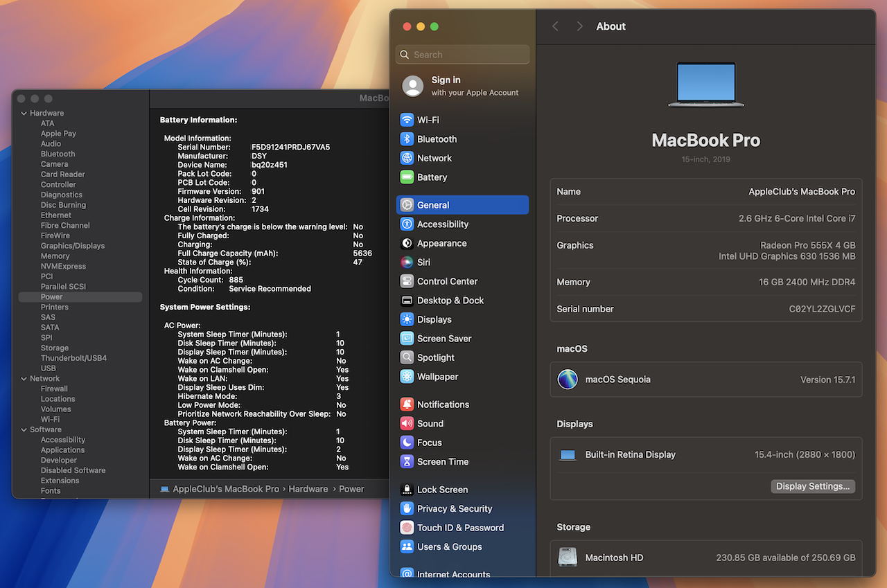Image resolution: width=887 pixels, height=588 pixels.
Task: Click the Wi-Fi icon in Settings sidebar
Action: (x=407, y=120)
